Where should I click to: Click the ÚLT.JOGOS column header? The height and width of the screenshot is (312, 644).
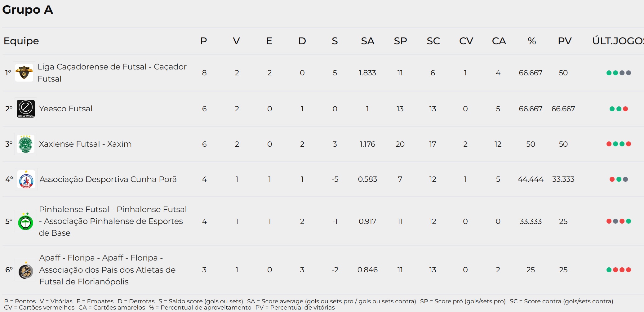click(x=618, y=41)
